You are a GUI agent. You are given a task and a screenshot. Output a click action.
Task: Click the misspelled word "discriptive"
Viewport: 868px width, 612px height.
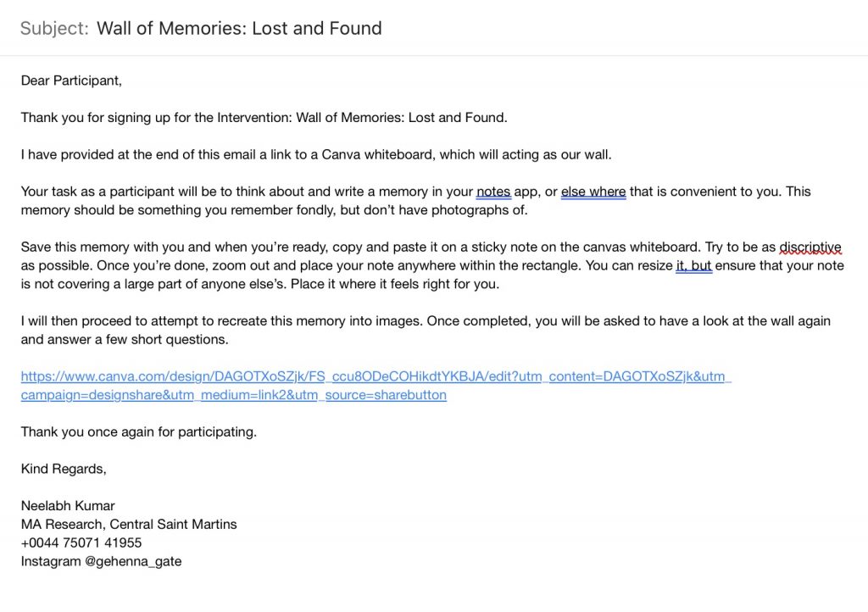pos(810,248)
